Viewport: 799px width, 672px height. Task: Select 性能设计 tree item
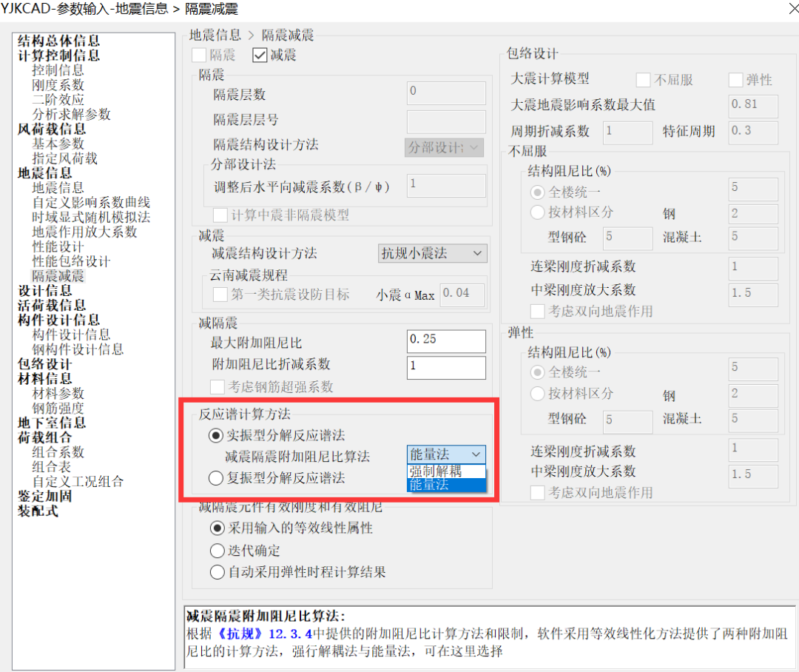(x=58, y=247)
